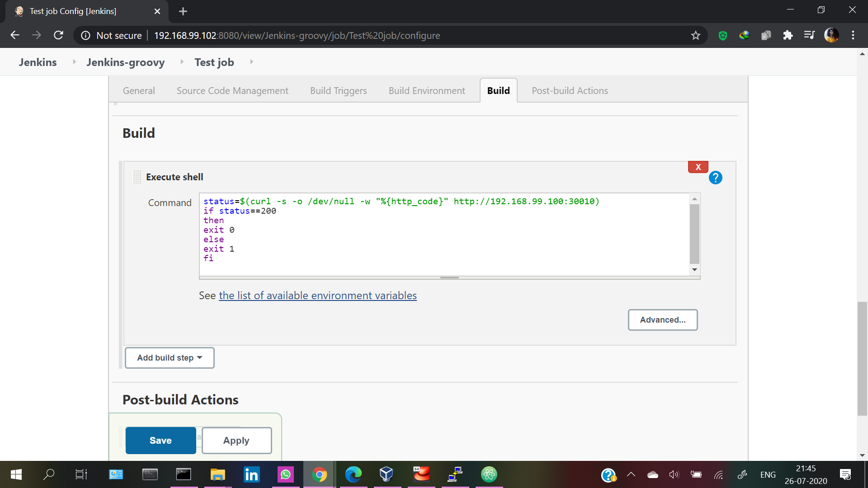Switch to Post-build Actions tab
Image resolution: width=868 pixels, height=488 pixels.
coord(570,90)
